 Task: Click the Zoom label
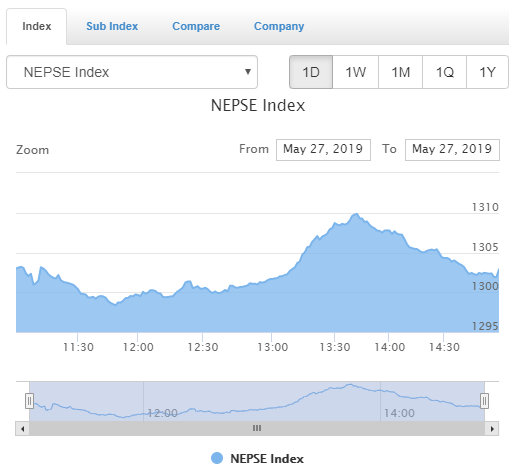(33, 150)
